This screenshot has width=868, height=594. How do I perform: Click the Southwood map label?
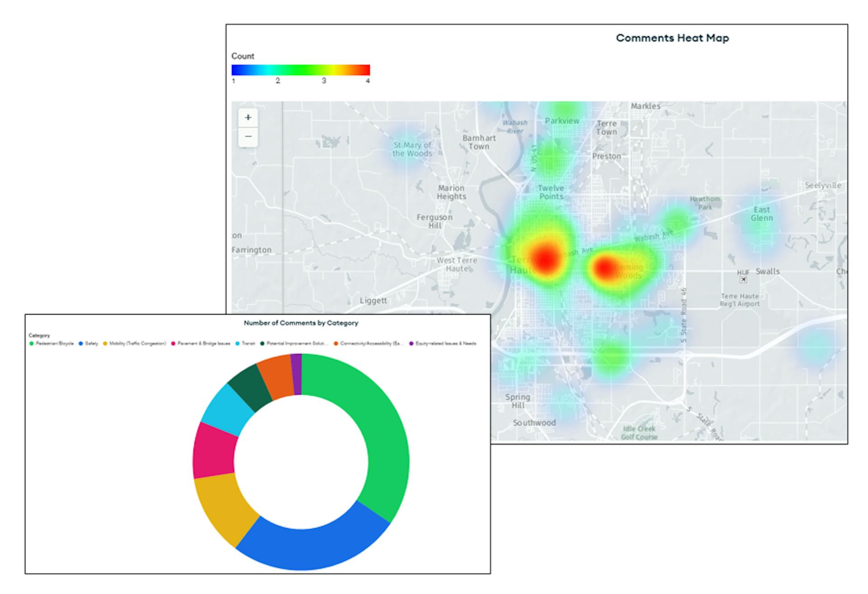click(x=534, y=423)
